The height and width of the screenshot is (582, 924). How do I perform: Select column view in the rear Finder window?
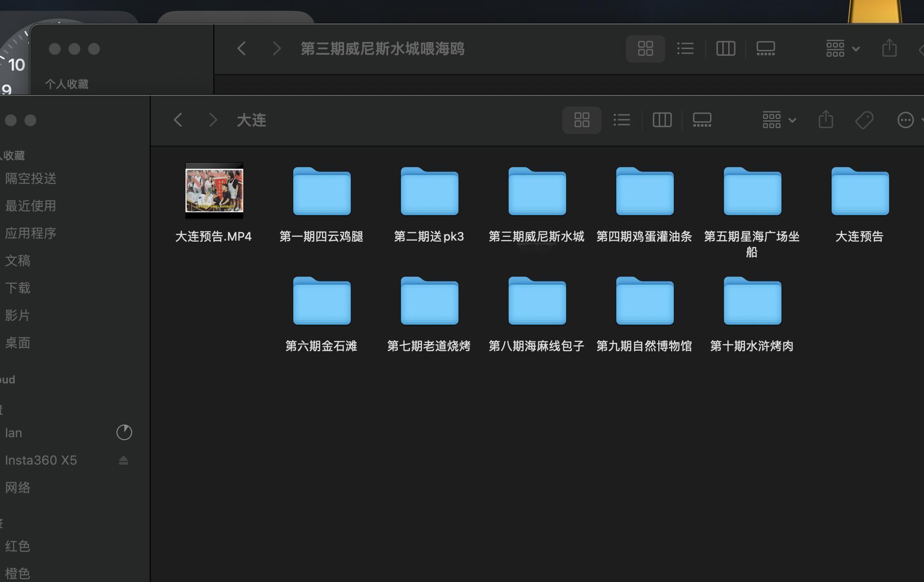tap(725, 48)
